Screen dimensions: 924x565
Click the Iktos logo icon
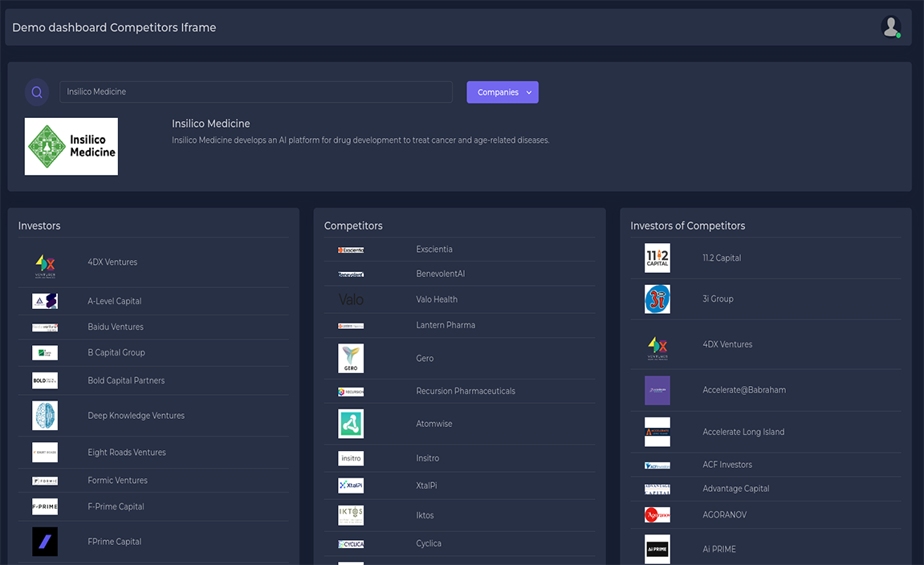tap(351, 515)
